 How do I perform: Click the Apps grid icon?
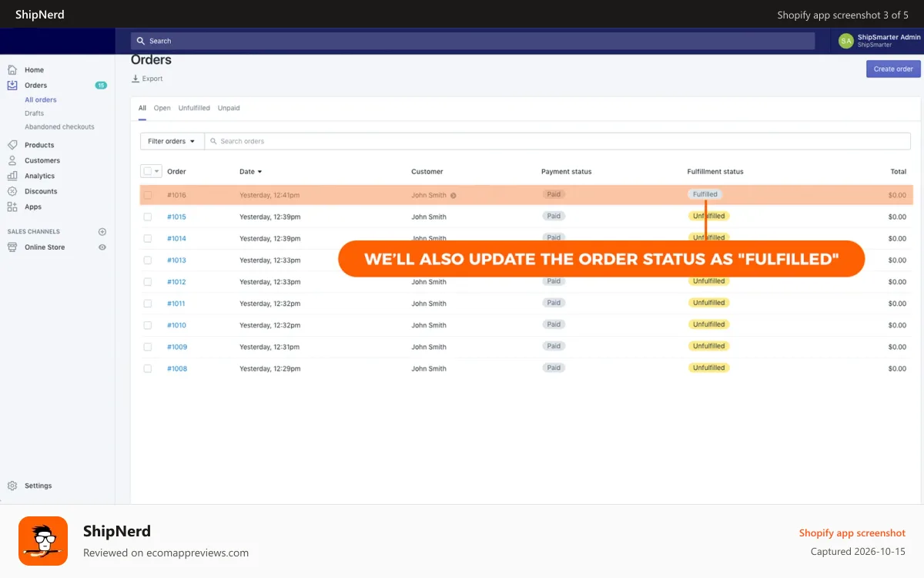click(x=12, y=207)
